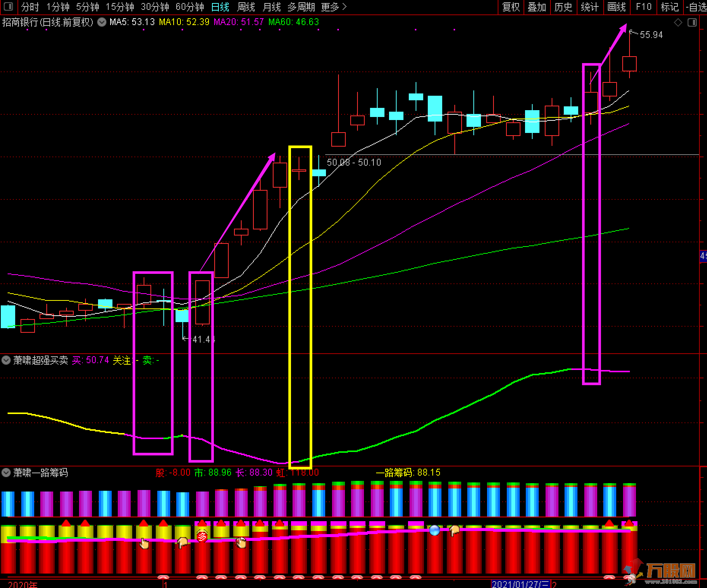Click the 2021/01/27 date marker
Viewport: 707px width, 588px height.
pos(520,584)
